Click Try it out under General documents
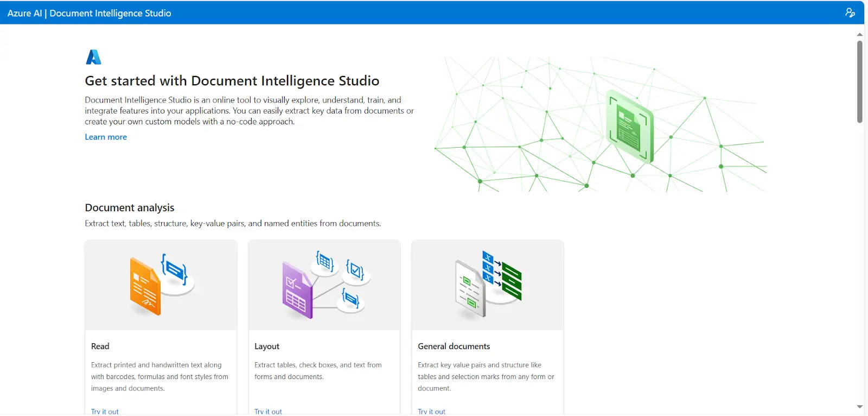 coord(431,411)
